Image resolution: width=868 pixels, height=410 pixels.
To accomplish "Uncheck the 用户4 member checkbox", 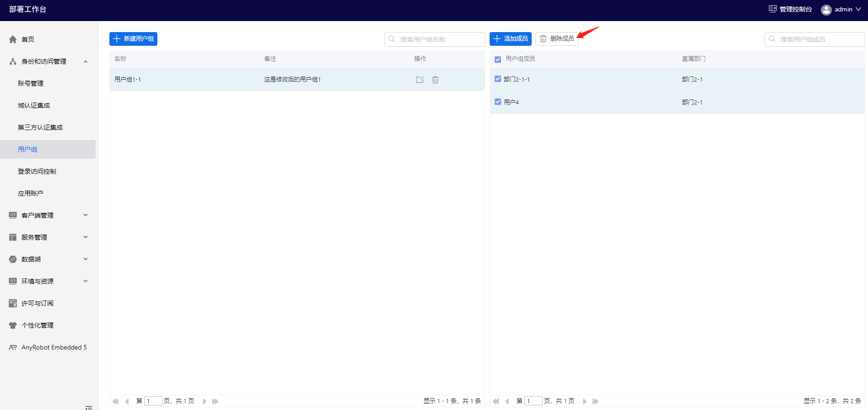I will pos(498,102).
